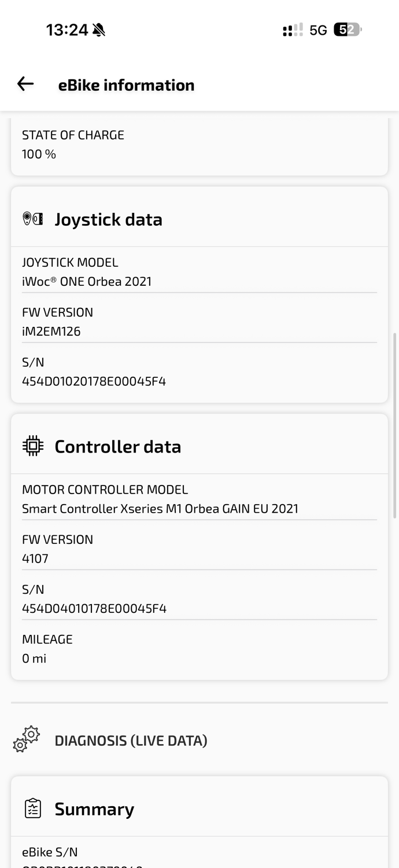399x868 pixels.
Task: Click the Summary clipboard icon
Action: point(33,808)
